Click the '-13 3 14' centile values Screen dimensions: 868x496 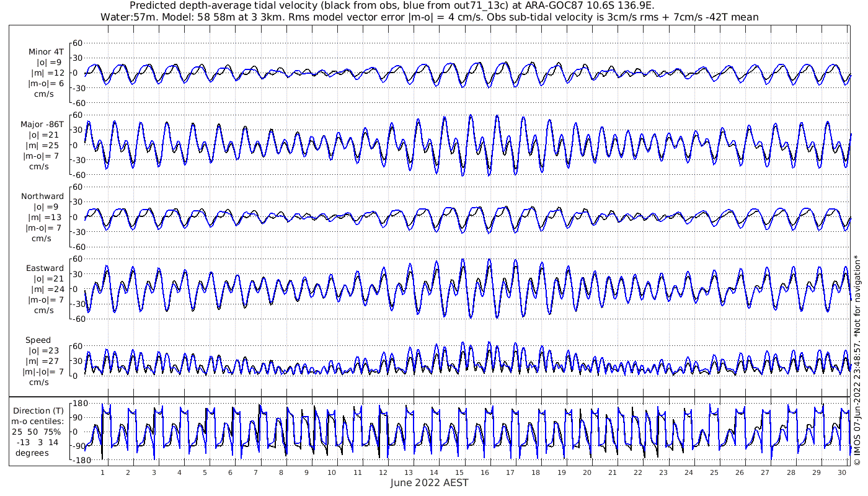click(x=38, y=442)
